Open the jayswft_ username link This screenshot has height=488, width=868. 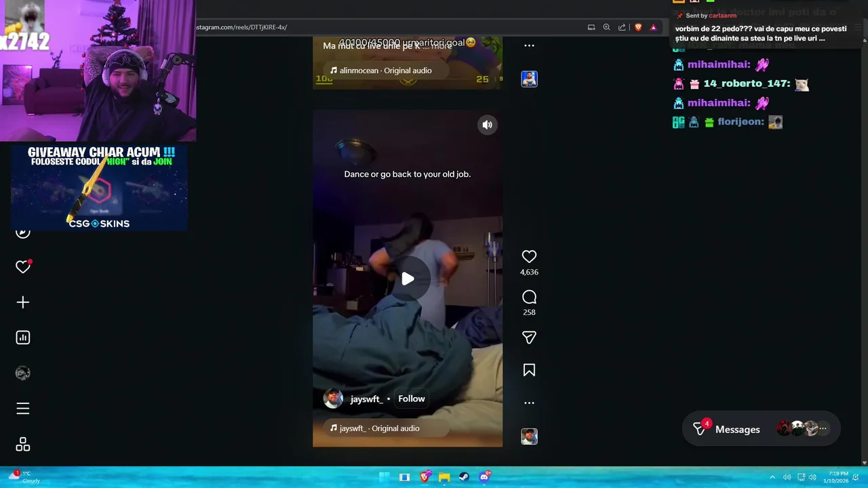366,399
